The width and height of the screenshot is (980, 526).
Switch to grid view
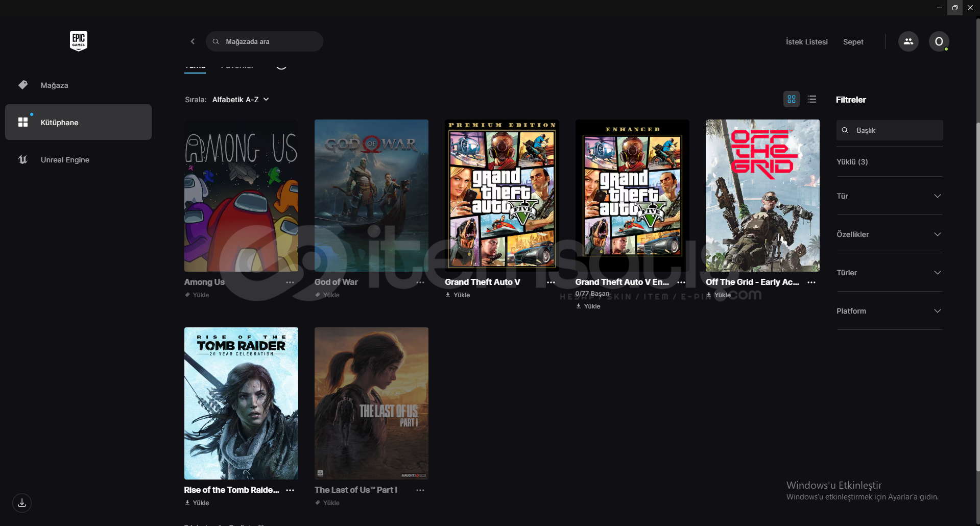[792, 99]
